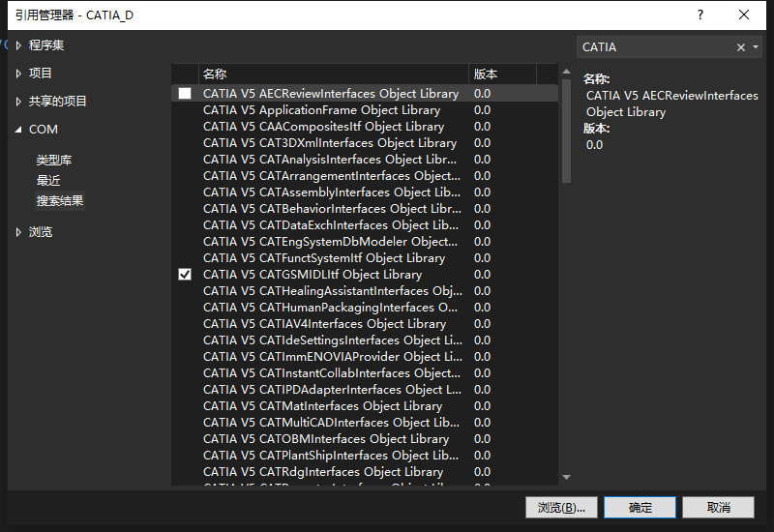The height and width of the screenshot is (532, 774).
Task: Sort by the 名称 column header
Action: pyautogui.click(x=333, y=74)
